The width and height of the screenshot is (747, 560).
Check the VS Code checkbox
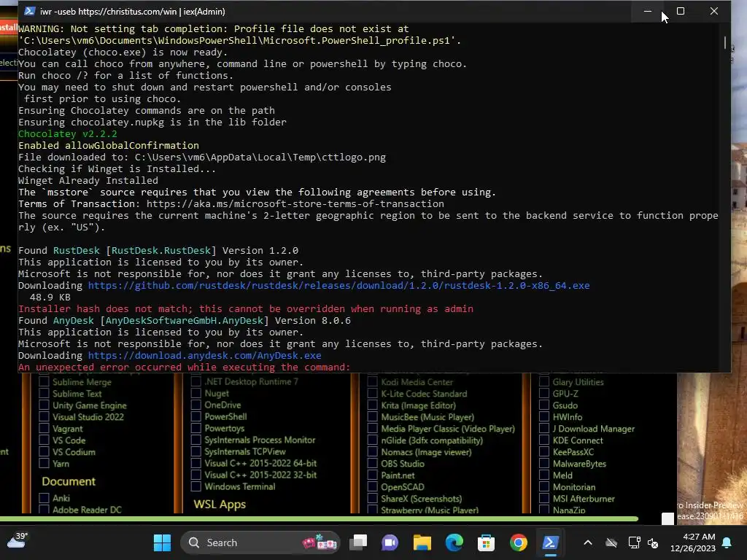pos(44,440)
